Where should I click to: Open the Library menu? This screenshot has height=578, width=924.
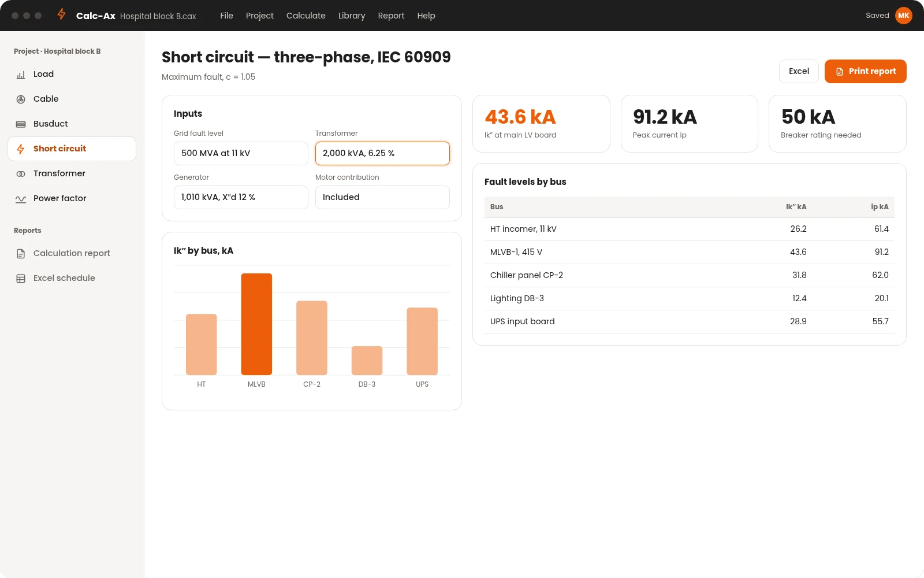(x=352, y=16)
